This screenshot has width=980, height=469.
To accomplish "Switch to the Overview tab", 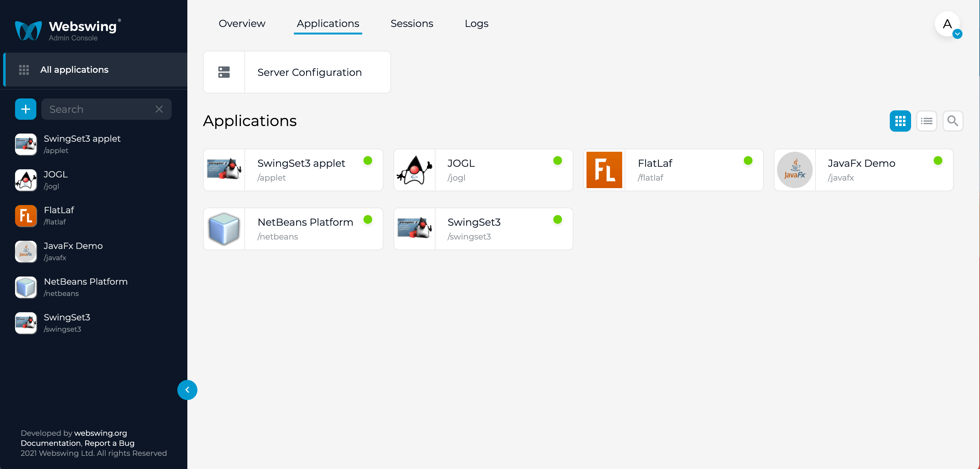I will (242, 24).
